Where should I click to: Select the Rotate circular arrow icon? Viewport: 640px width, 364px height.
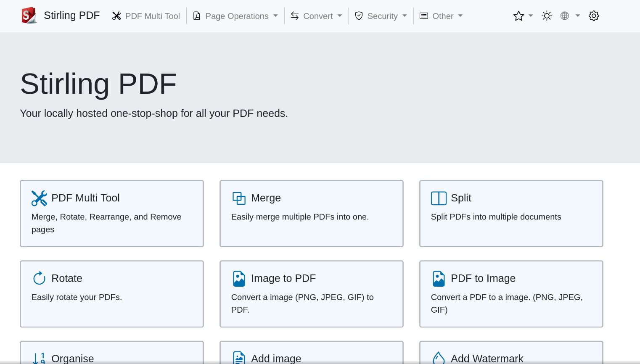pos(39,278)
